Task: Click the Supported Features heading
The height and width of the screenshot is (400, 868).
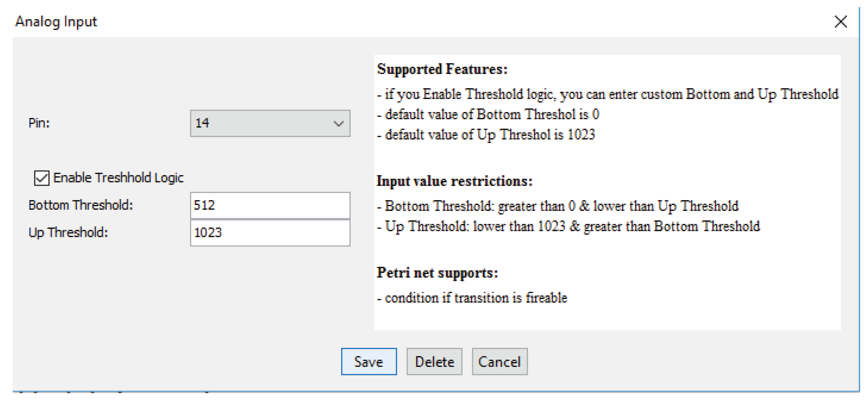Action: click(x=442, y=69)
